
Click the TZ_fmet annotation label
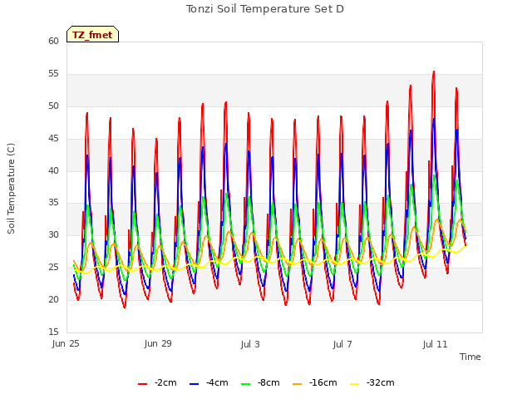(x=92, y=35)
